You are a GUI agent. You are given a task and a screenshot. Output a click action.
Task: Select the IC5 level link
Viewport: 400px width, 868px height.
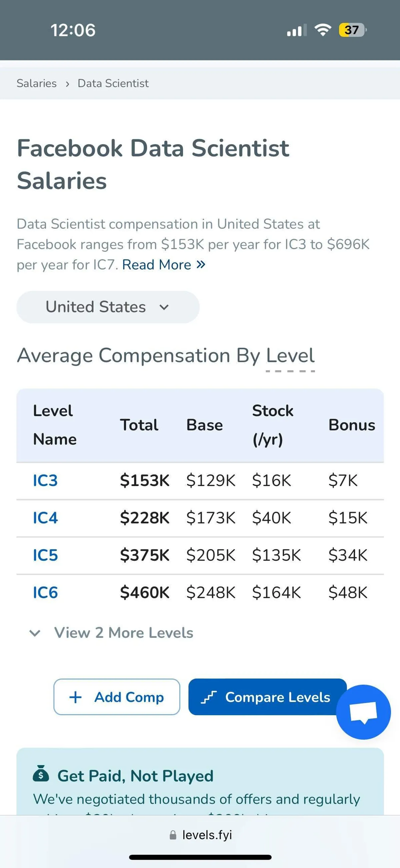click(45, 555)
